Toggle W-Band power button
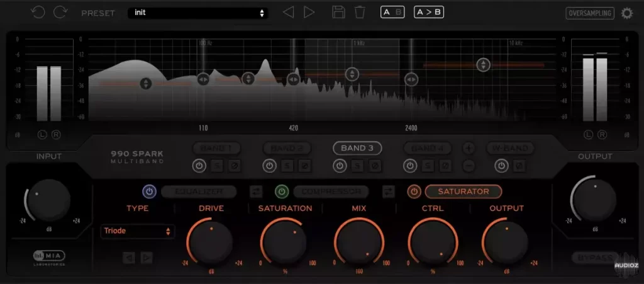This screenshot has height=284, width=644. click(501, 166)
